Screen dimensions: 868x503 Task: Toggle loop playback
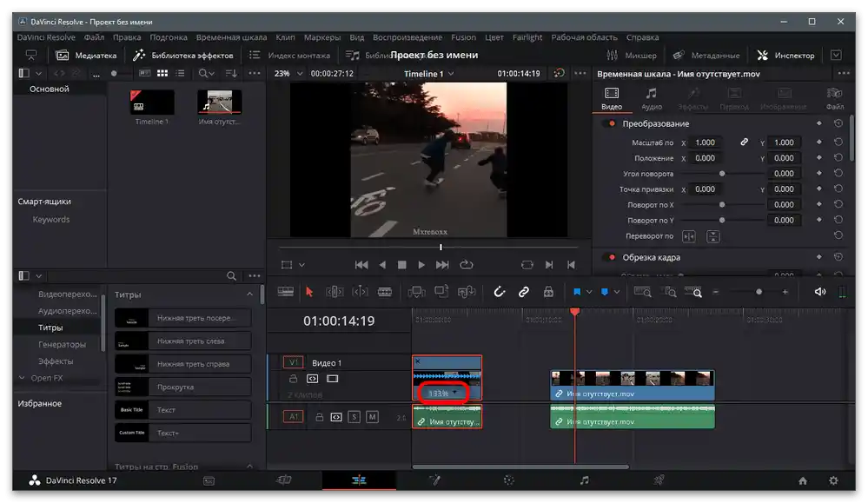[x=467, y=265]
